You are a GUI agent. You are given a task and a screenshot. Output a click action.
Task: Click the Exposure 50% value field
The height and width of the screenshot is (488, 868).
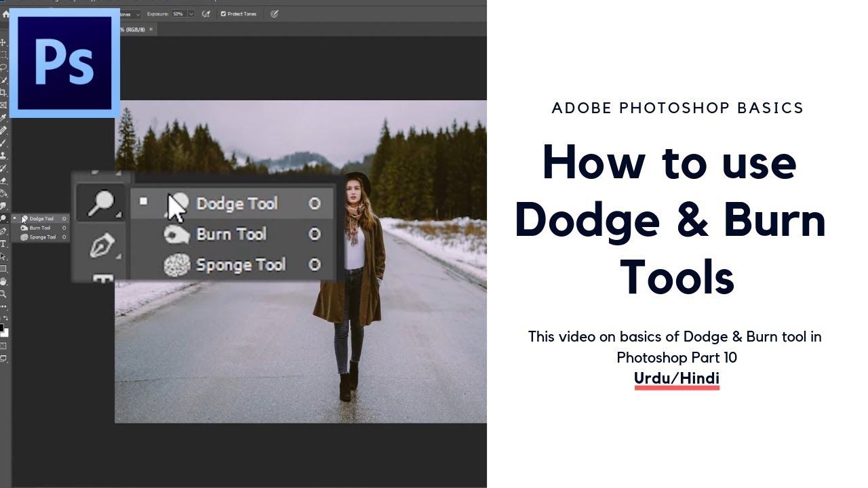(x=178, y=14)
